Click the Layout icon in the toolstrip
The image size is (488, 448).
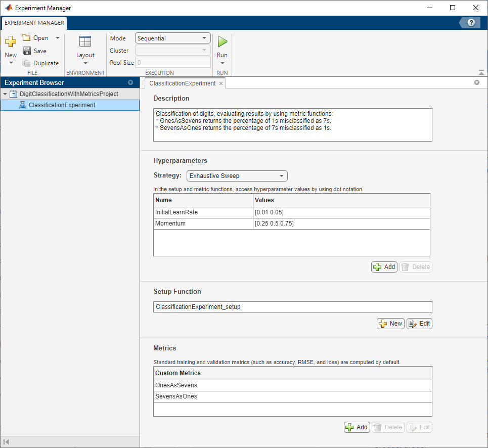[85, 42]
